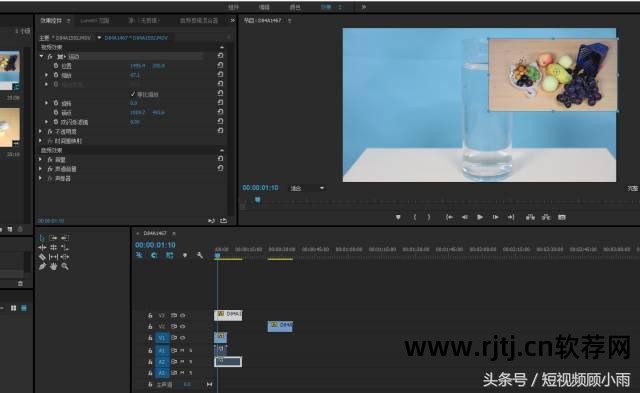Mute audio track A1
The height and width of the screenshot is (393, 640).
(182, 351)
